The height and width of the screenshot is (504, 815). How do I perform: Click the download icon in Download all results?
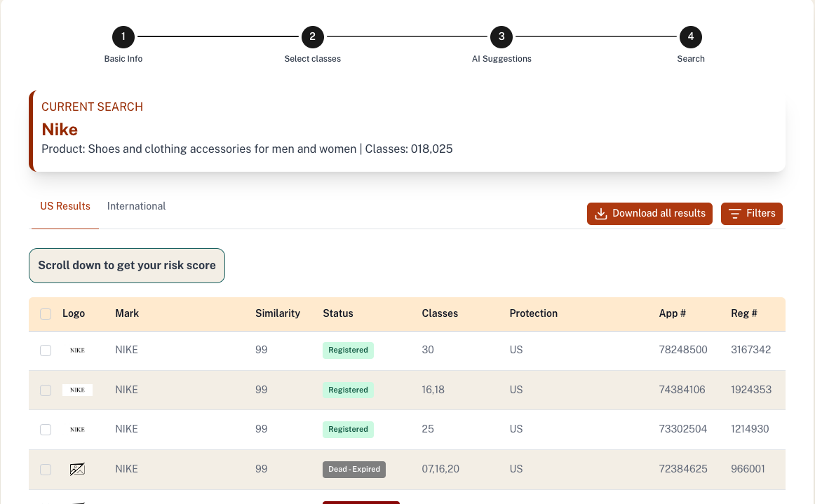click(601, 214)
